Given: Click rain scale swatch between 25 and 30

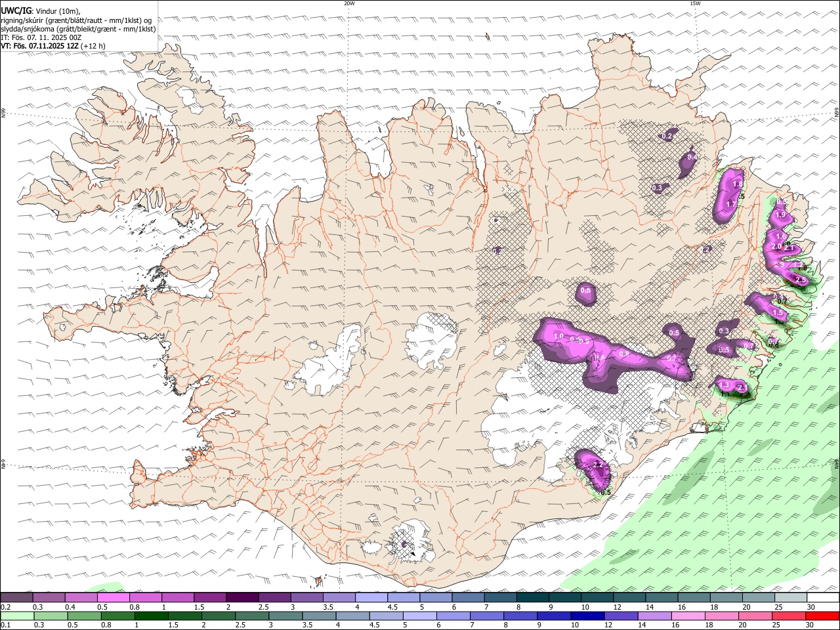Looking at the screenshot, I should (789, 616).
